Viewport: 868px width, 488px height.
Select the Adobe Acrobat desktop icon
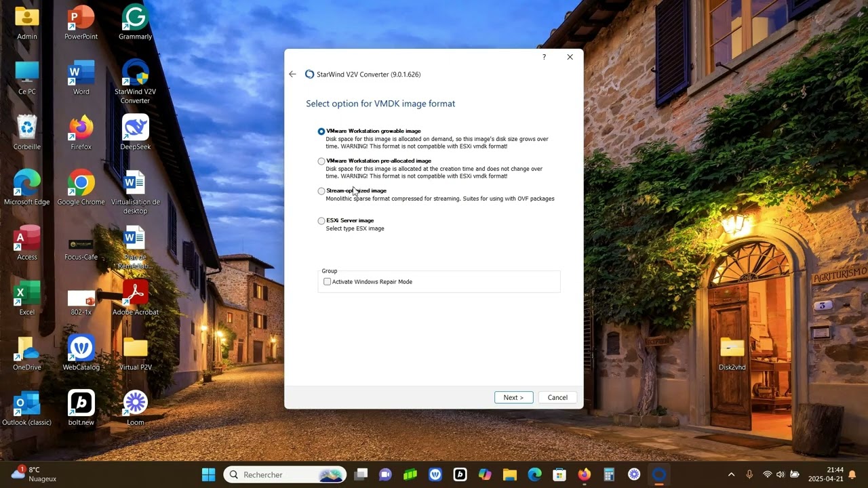pyautogui.click(x=135, y=298)
